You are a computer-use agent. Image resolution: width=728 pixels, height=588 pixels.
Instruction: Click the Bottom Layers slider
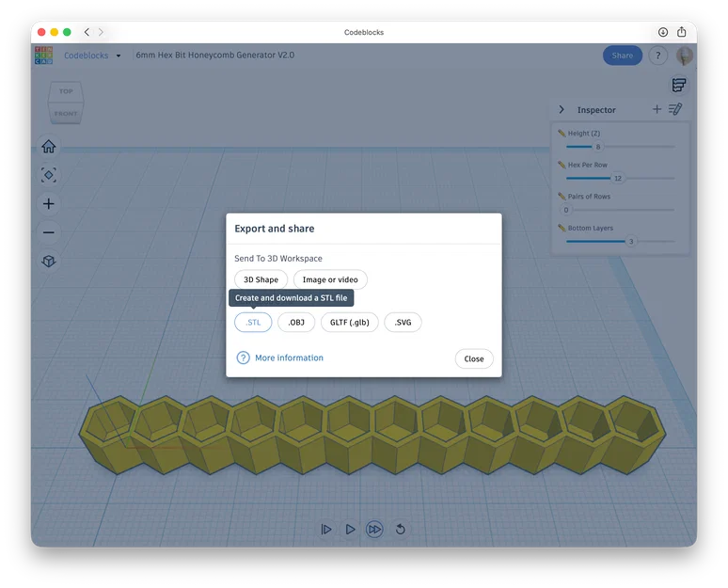coord(620,242)
